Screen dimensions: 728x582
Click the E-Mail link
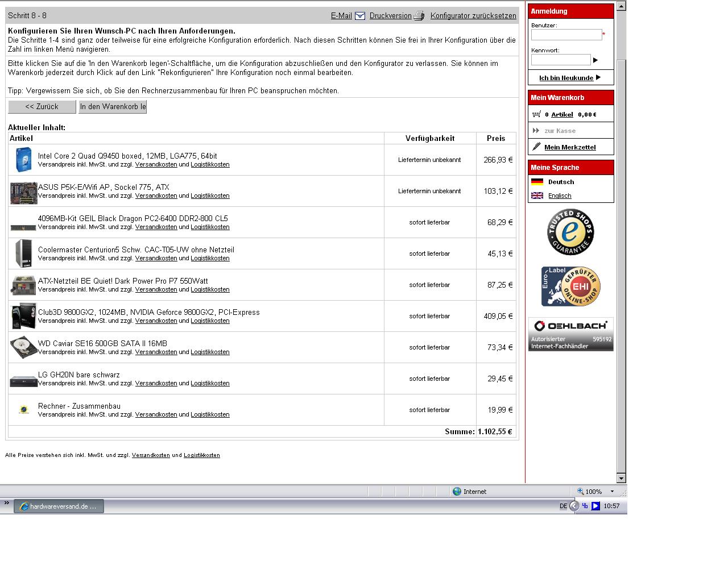(341, 16)
